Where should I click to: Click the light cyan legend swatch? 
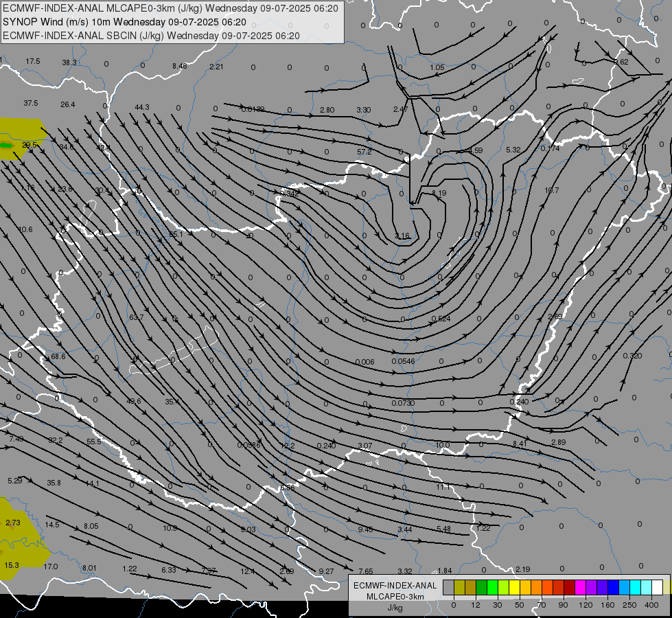click(647, 587)
